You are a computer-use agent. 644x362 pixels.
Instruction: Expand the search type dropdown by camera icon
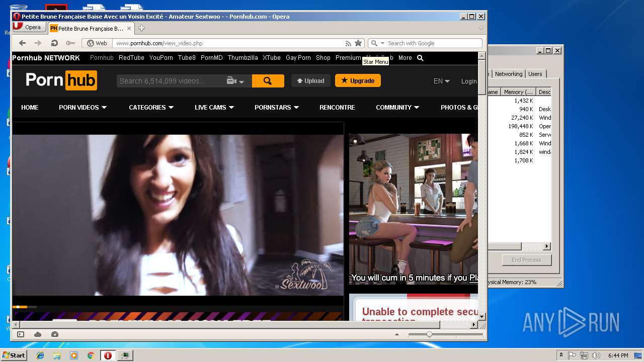coord(242,81)
